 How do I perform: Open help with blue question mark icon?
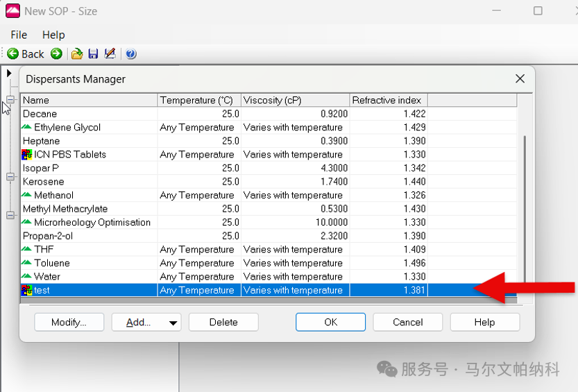tap(131, 54)
